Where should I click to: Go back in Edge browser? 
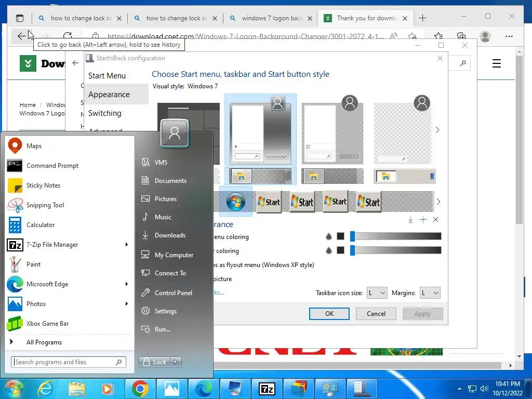click(x=21, y=36)
